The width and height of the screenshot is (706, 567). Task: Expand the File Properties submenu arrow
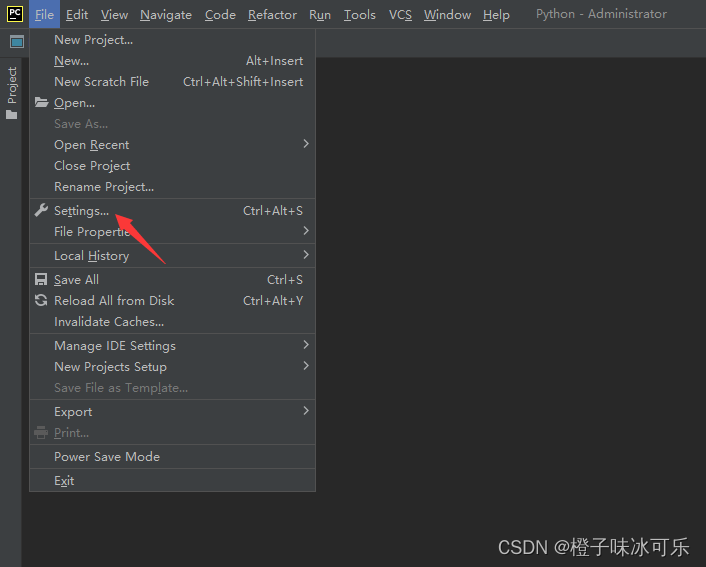pos(306,231)
